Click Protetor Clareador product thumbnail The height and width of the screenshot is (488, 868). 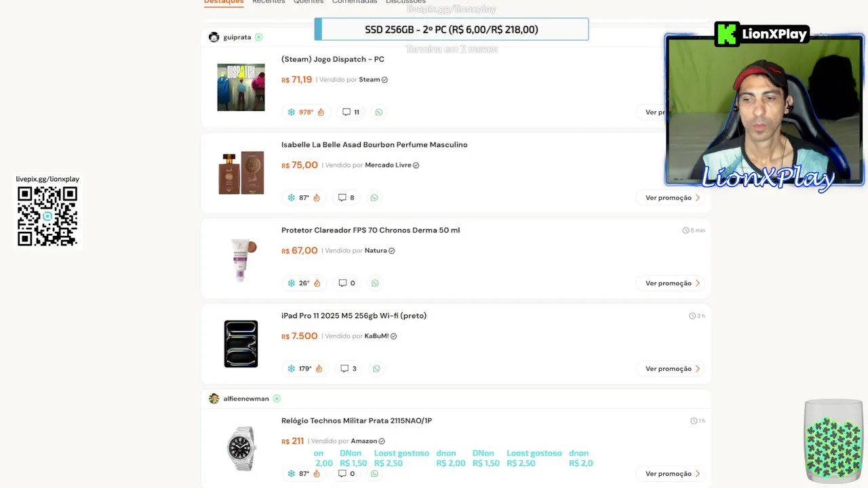[x=243, y=260]
